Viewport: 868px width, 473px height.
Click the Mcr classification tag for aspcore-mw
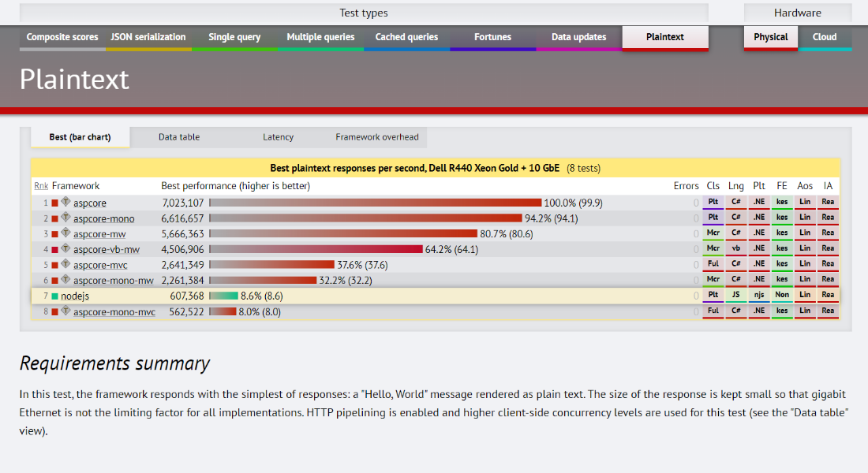[x=713, y=233]
